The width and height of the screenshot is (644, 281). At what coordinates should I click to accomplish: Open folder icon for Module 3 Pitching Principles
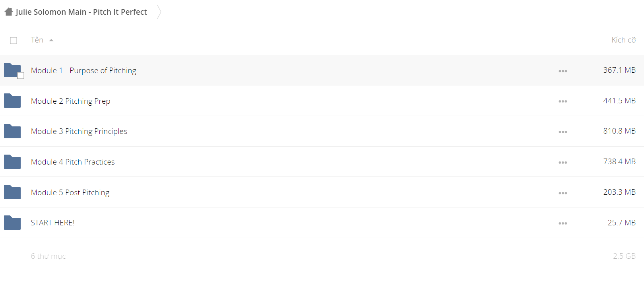pos(12,131)
